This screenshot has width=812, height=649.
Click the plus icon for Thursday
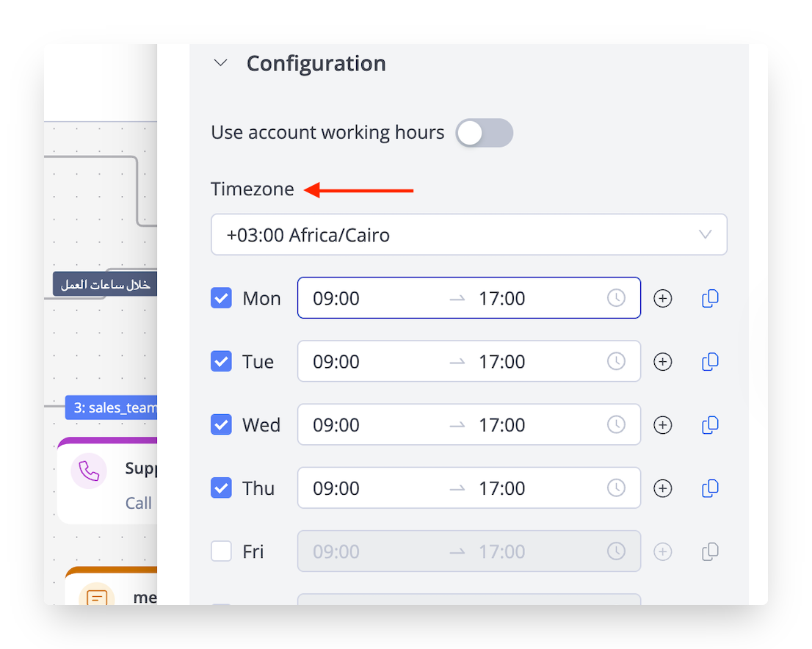click(x=663, y=488)
